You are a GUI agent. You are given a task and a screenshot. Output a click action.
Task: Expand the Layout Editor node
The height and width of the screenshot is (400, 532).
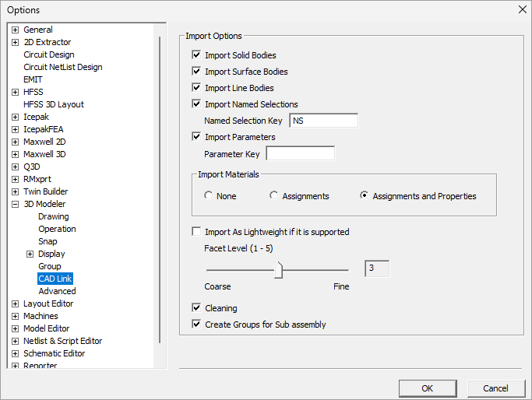point(15,304)
